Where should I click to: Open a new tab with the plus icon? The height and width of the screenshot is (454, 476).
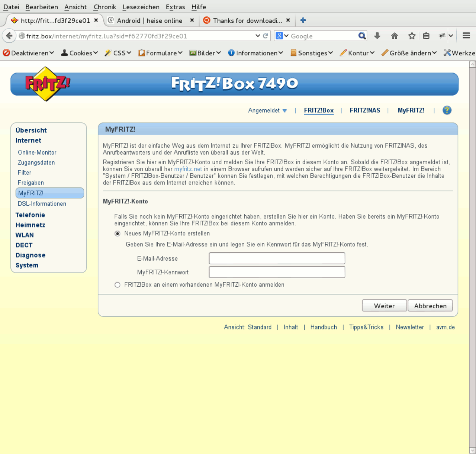(x=303, y=20)
